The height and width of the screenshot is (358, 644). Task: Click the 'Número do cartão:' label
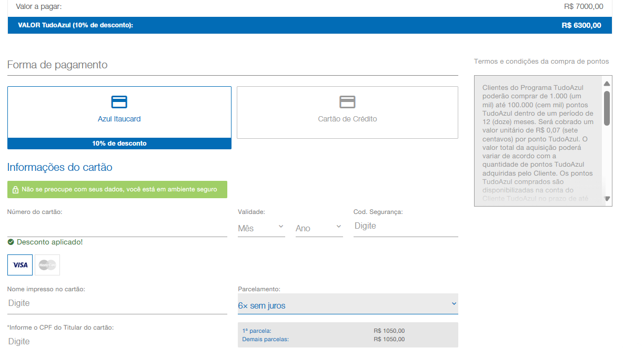pyautogui.click(x=35, y=212)
